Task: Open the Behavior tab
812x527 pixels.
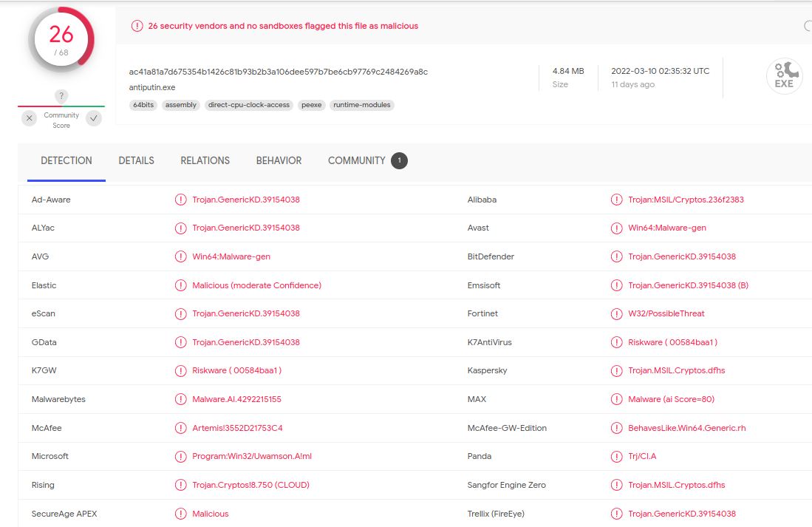Action: (279, 160)
